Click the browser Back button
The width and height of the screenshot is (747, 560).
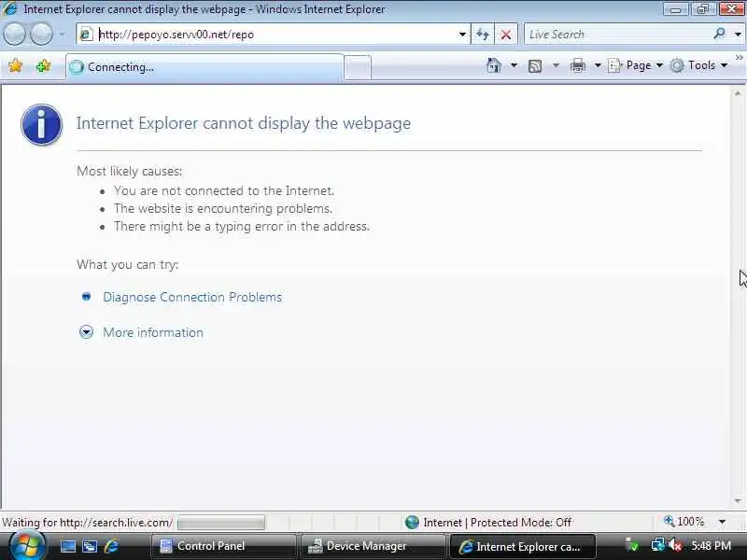point(15,34)
